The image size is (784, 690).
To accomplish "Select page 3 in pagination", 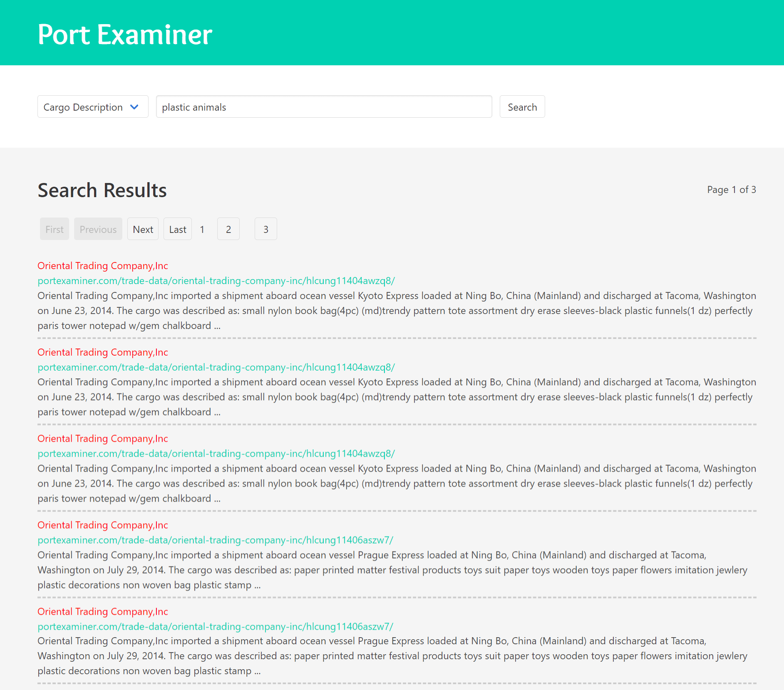I will (x=266, y=229).
